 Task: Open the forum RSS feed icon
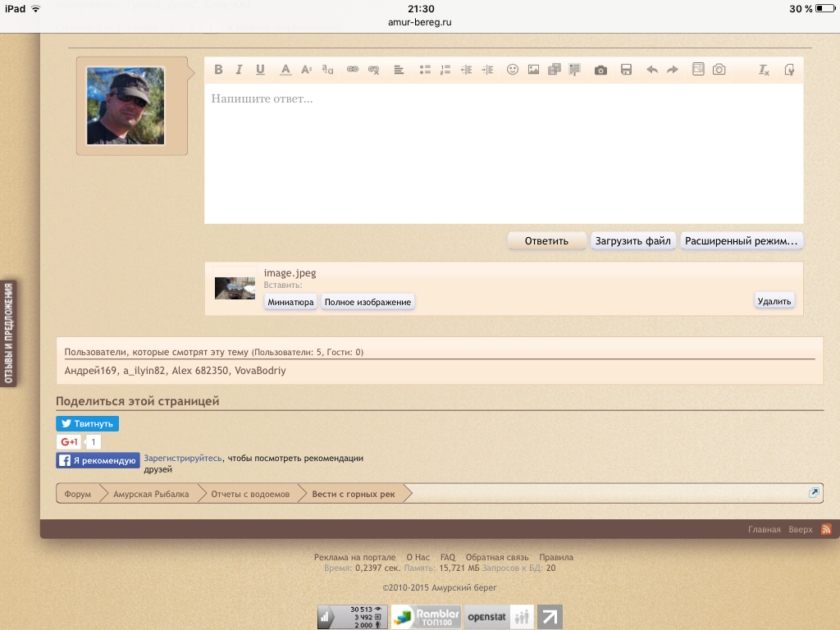coord(826,529)
